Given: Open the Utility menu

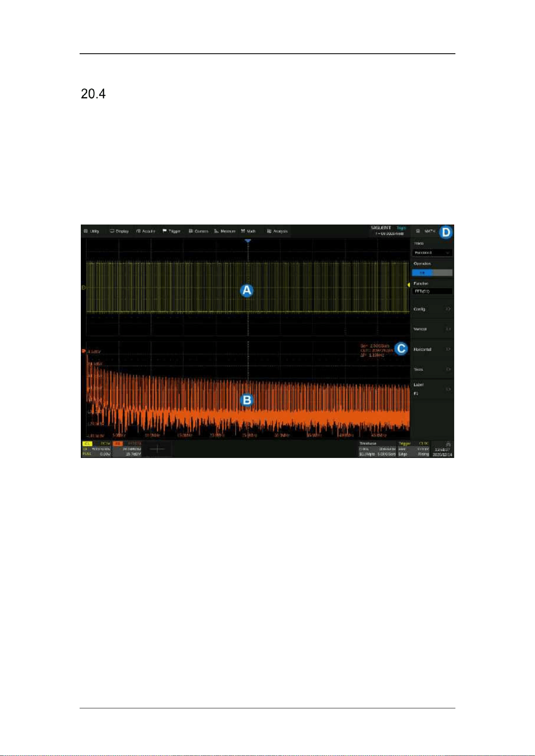Looking at the screenshot, I should pos(91,231).
